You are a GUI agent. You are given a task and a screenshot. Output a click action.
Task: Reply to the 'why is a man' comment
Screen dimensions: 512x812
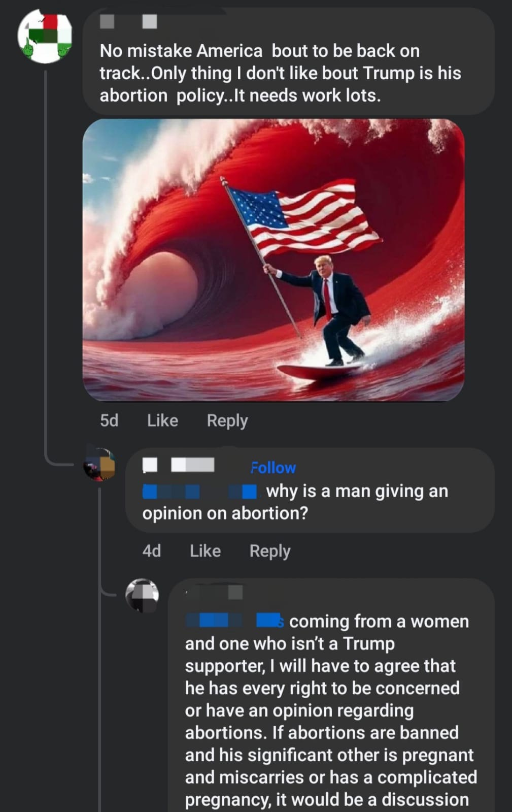click(269, 551)
